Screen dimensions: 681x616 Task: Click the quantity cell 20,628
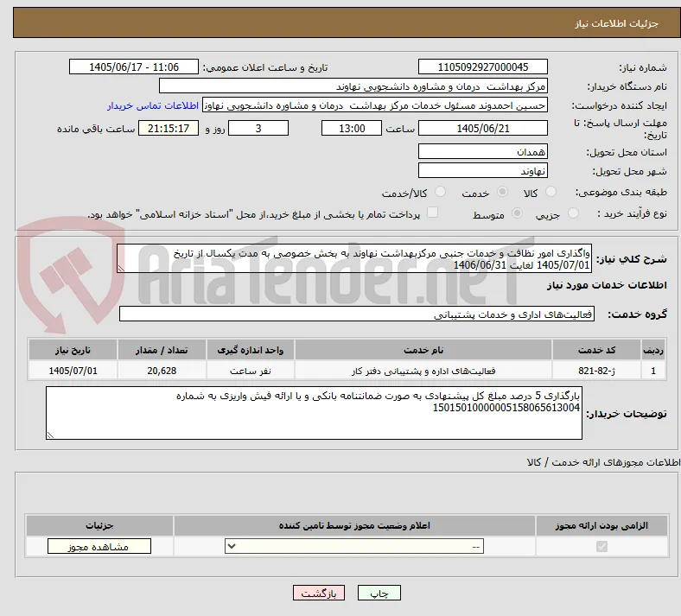[x=162, y=371]
